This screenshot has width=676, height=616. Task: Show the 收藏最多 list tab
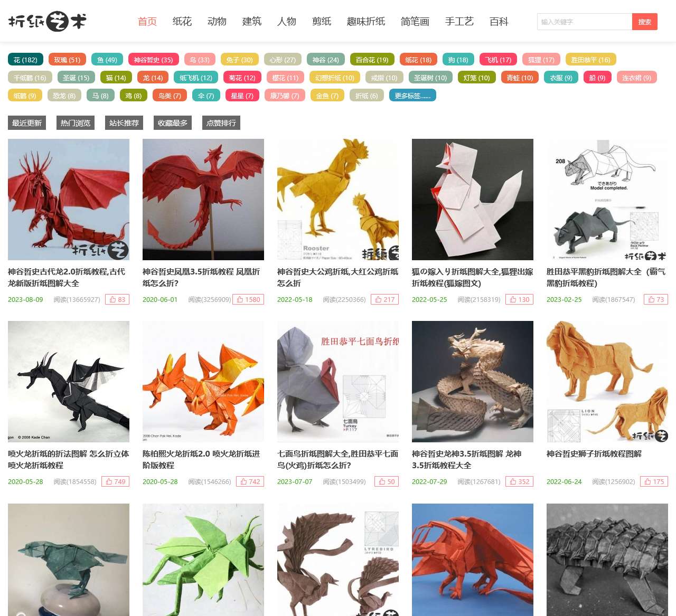click(173, 123)
